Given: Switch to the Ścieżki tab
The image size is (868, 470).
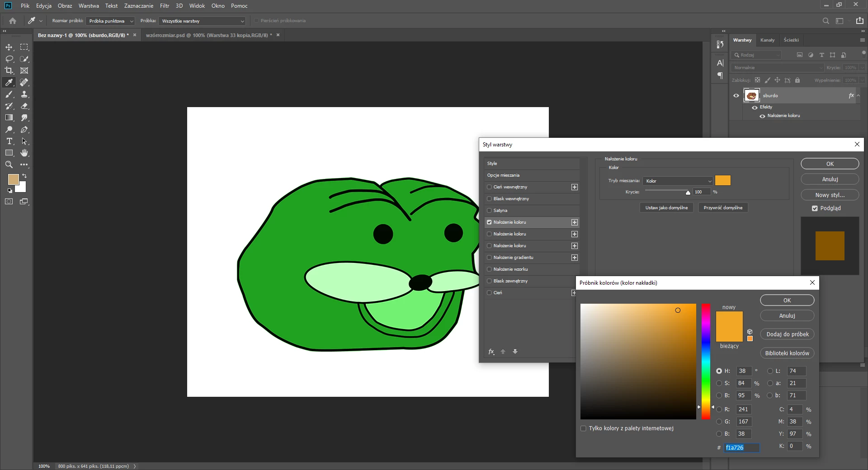Looking at the screenshot, I should (791, 40).
